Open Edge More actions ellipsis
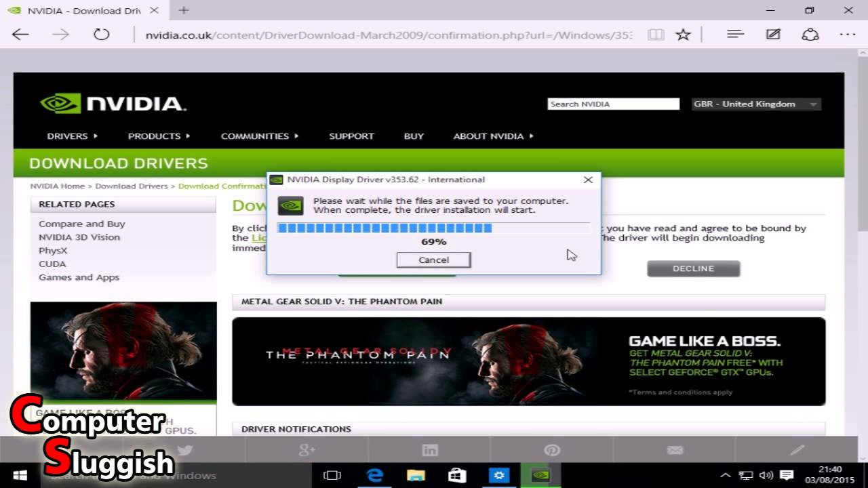Screen dimensions: 868x488 pyautogui.click(x=848, y=35)
